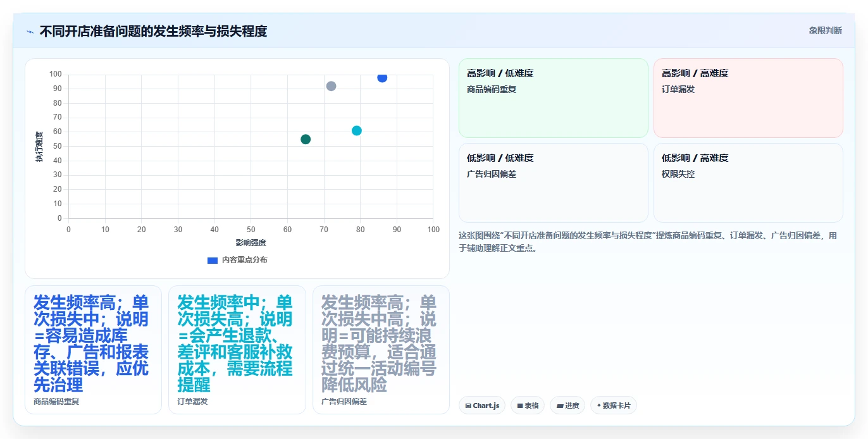
Task: Click the Chart.js tag icon
Action: tap(468, 405)
